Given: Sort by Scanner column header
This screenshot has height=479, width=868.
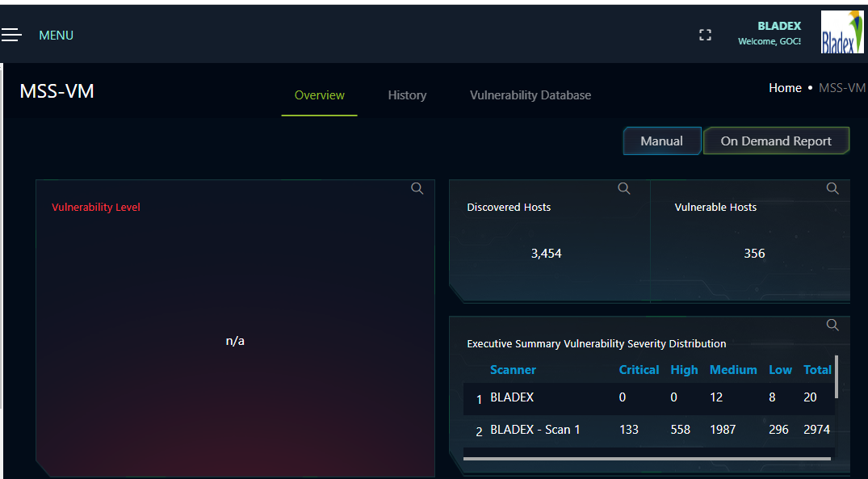Looking at the screenshot, I should tap(514, 370).
